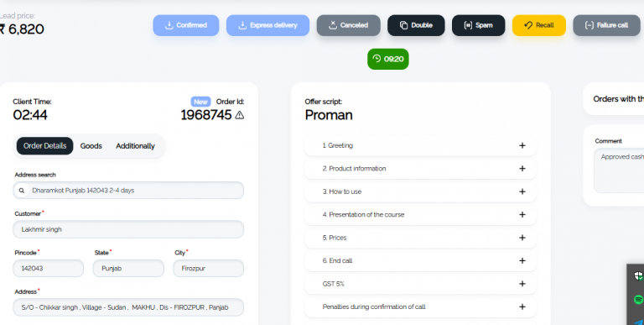Image resolution: width=644 pixels, height=325 pixels.
Task: Expand Penalties during confirmation of call
Action: [421, 307]
